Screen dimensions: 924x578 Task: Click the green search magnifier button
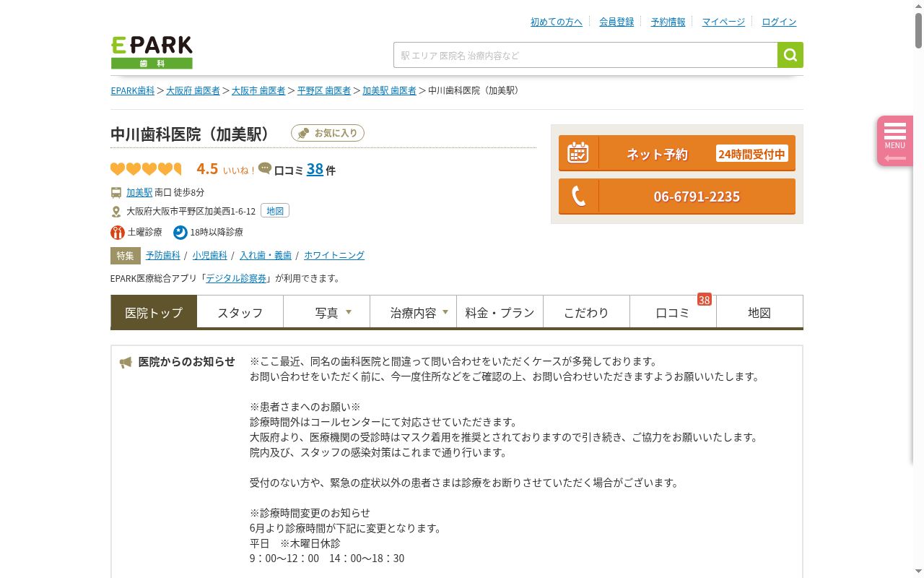click(790, 55)
